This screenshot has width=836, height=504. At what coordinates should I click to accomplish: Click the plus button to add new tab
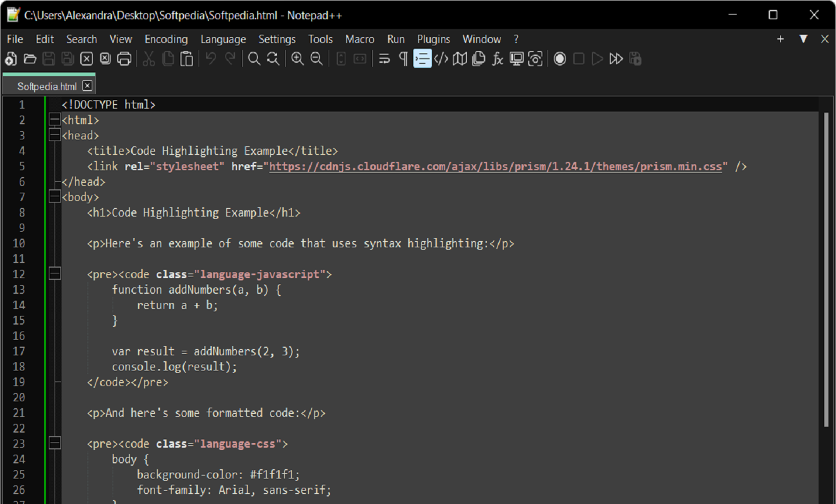pos(780,39)
